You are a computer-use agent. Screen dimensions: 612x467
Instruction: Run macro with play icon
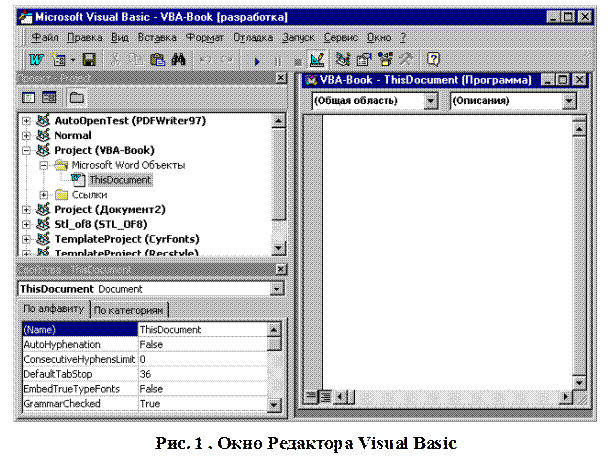(257, 61)
